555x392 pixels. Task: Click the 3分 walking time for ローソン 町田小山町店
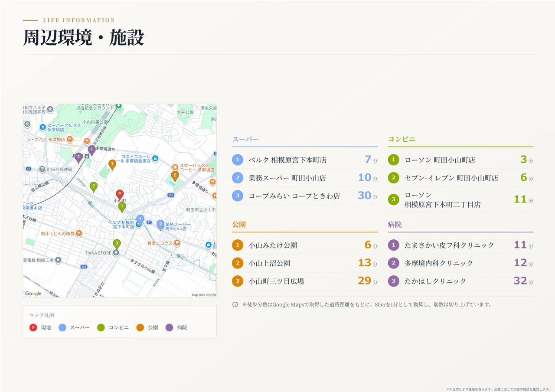(527, 160)
